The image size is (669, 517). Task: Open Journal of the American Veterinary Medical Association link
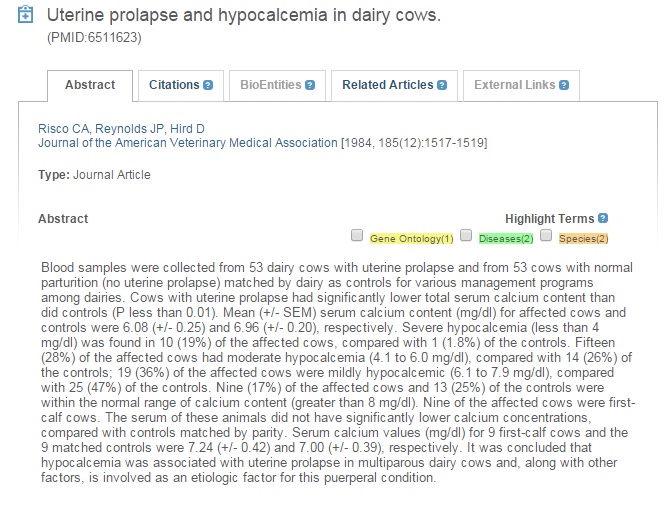[187, 143]
